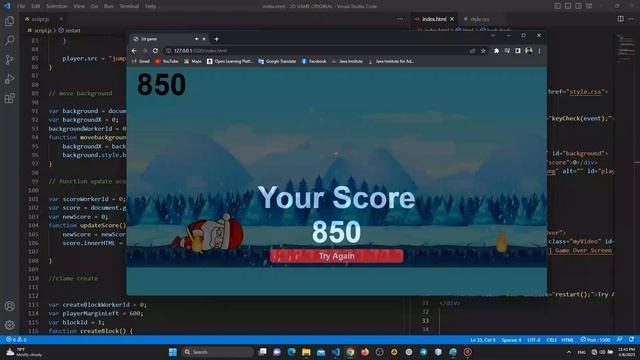640x360 pixels.
Task: Open the Help menu
Action: tap(151, 6)
